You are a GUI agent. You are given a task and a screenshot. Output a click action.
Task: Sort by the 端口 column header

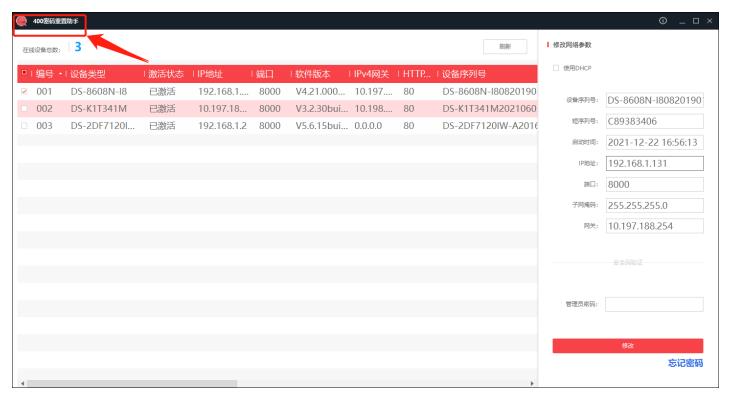coord(265,74)
